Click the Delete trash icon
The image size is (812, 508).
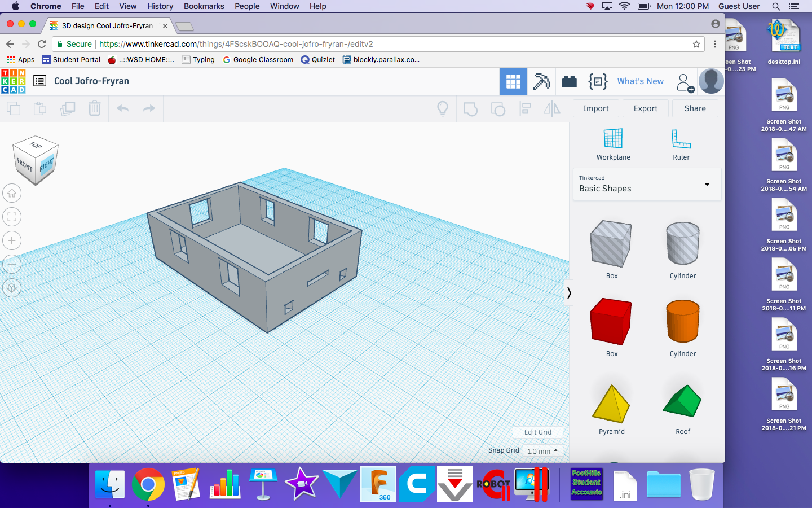95,108
